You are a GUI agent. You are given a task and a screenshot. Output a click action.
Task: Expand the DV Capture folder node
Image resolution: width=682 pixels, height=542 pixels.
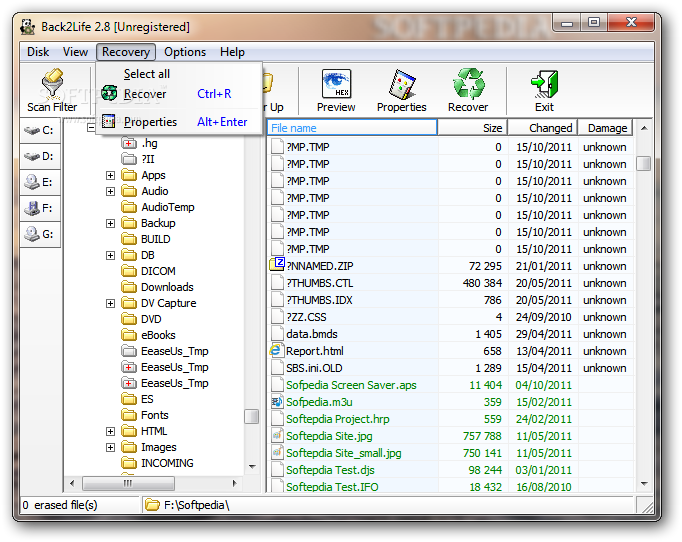tap(110, 303)
